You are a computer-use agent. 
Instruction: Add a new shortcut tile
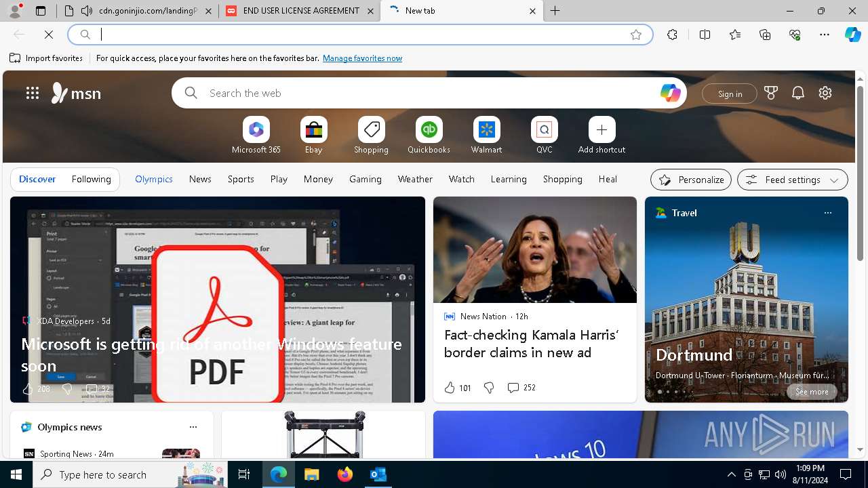(x=602, y=136)
